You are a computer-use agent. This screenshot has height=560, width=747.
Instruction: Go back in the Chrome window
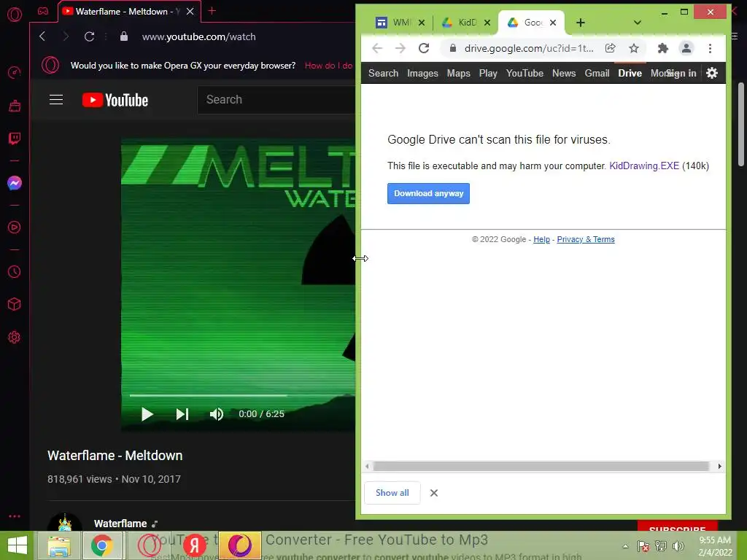(x=377, y=48)
